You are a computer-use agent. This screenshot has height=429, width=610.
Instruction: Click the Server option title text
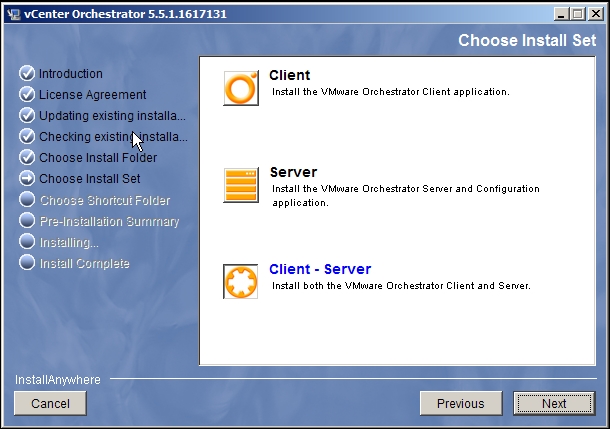pyautogui.click(x=293, y=172)
